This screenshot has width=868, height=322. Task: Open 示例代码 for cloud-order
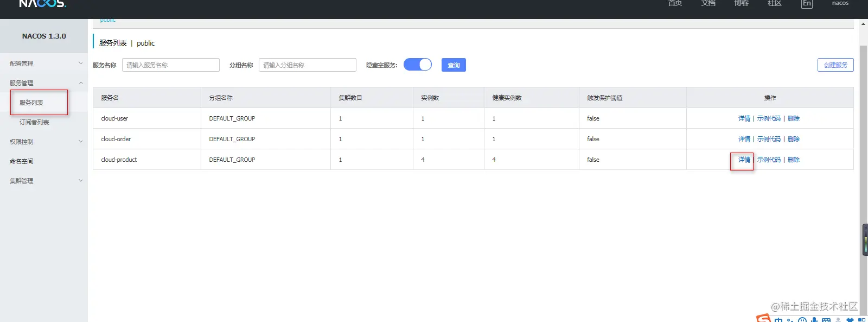[x=769, y=139]
